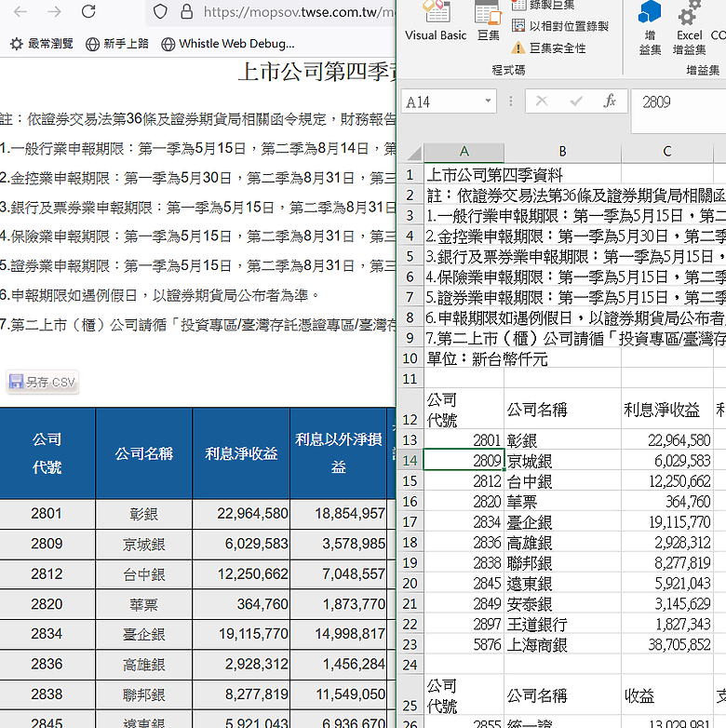Click the browser forward arrow
The image size is (726, 728).
54,11
